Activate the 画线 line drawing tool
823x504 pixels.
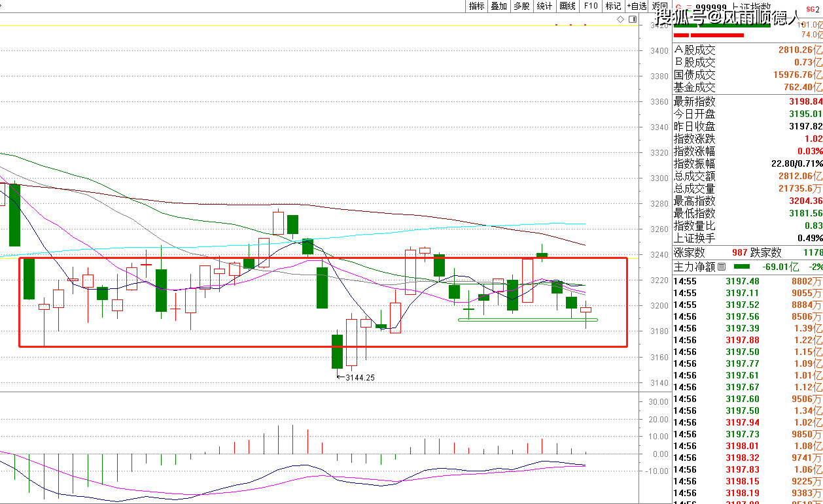click(x=567, y=6)
